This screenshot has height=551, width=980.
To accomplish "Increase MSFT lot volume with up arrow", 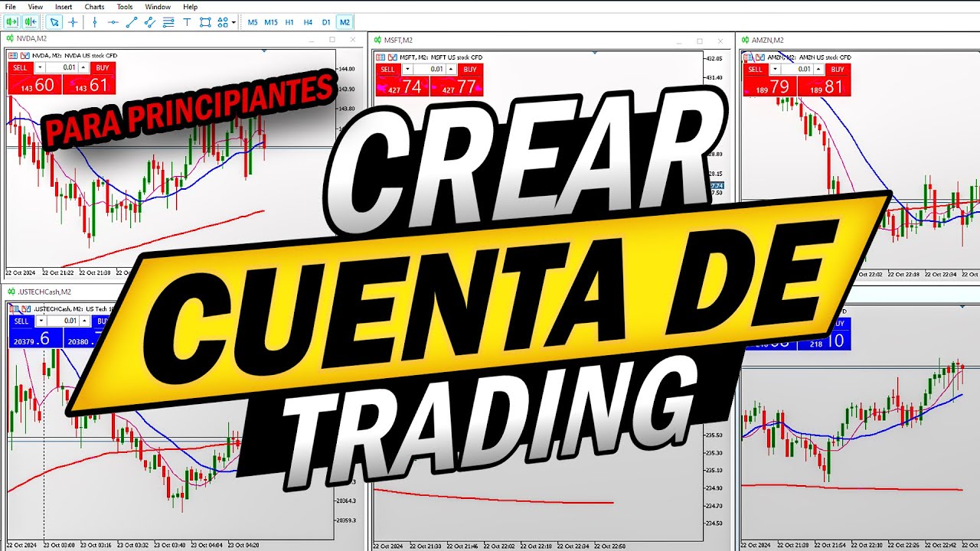I will pos(450,70).
